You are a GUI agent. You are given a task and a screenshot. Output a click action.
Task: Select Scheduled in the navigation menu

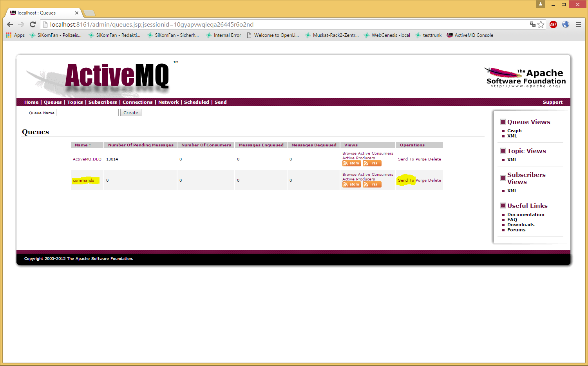tap(196, 102)
